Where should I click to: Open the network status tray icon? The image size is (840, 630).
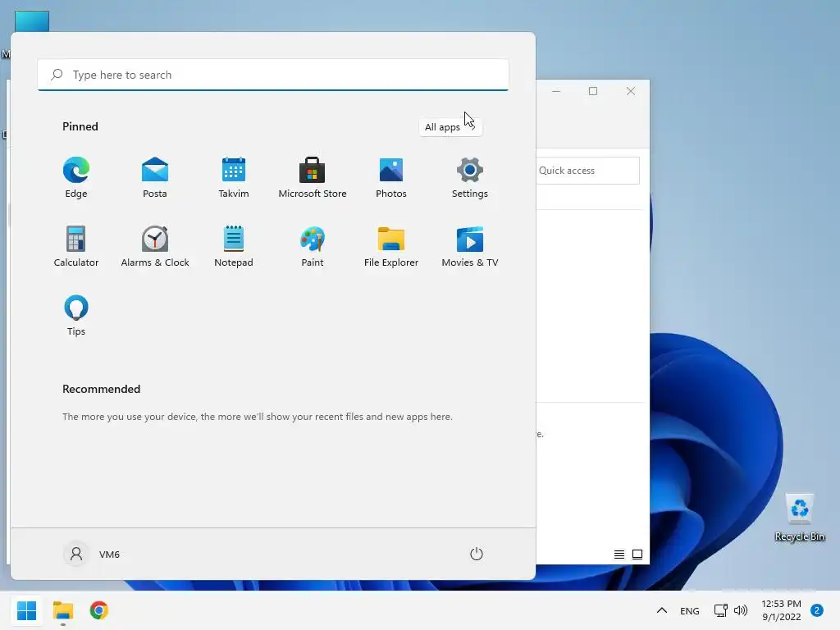click(x=720, y=610)
